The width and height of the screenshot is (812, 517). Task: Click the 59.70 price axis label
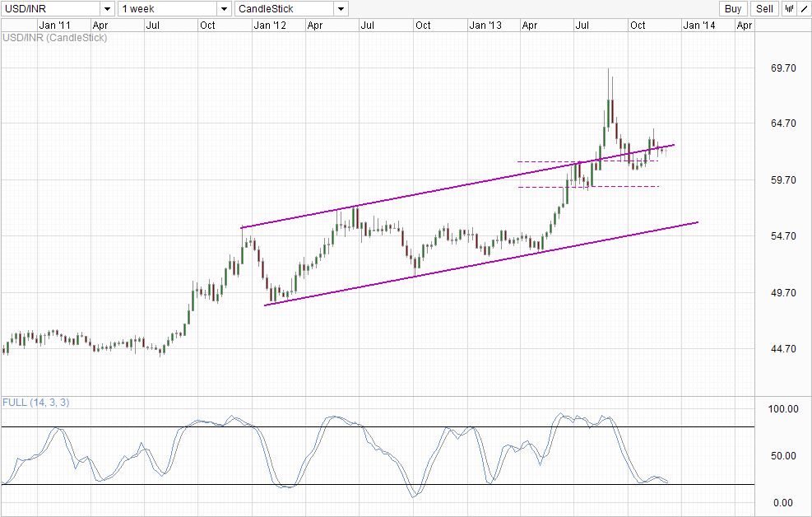point(783,180)
